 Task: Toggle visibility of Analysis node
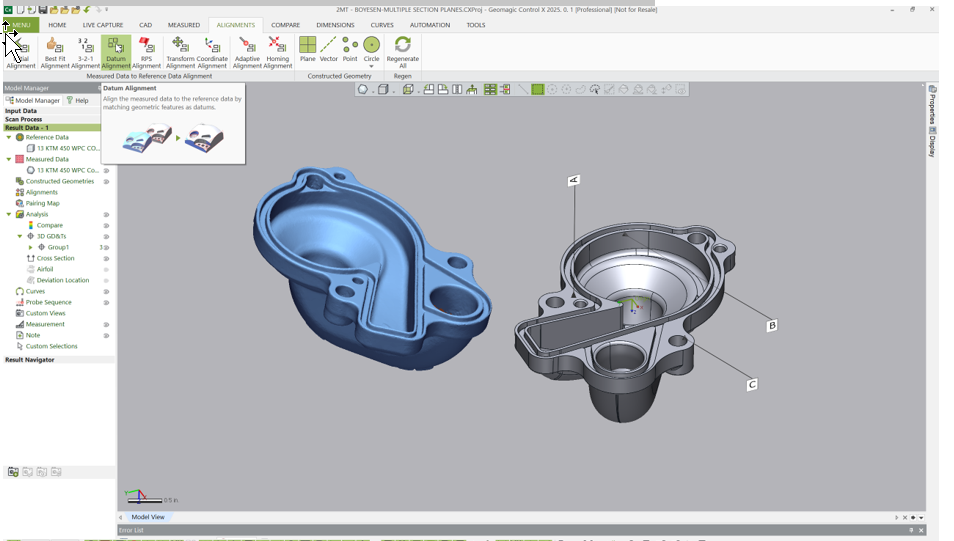point(106,214)
